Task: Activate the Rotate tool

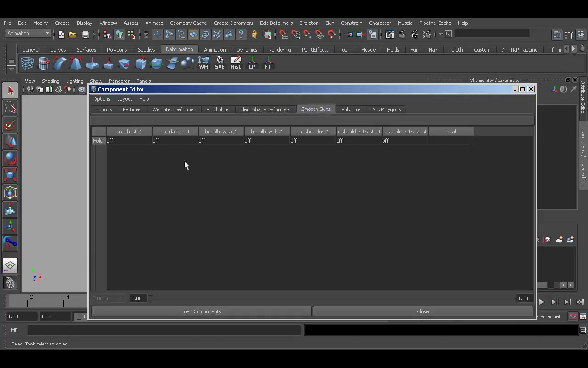Action: (10, 159)
